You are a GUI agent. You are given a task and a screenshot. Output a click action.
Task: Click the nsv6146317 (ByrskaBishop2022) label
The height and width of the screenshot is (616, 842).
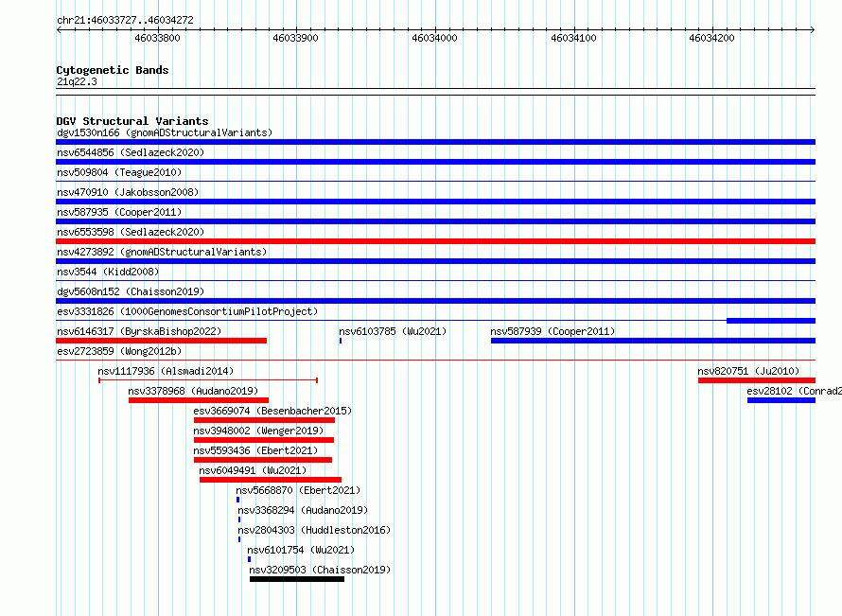[139, 331]
